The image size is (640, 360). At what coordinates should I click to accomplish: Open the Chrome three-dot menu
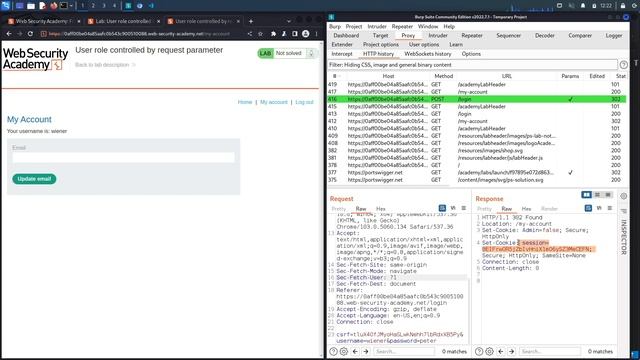[x=316, y=34]
